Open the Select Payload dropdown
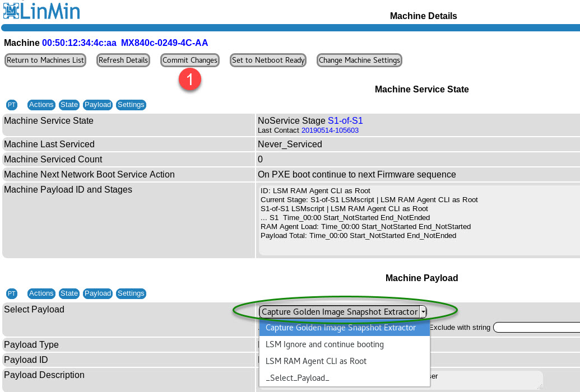The width and height of the screenshot is (580, 392). pyautogui.click(x=343, y=312)
